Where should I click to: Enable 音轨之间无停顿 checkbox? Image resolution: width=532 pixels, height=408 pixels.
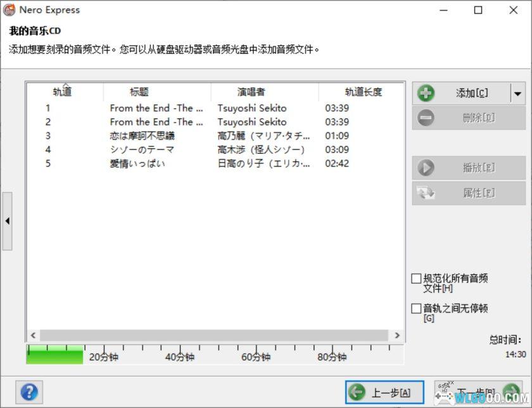[x=417, y=308]
